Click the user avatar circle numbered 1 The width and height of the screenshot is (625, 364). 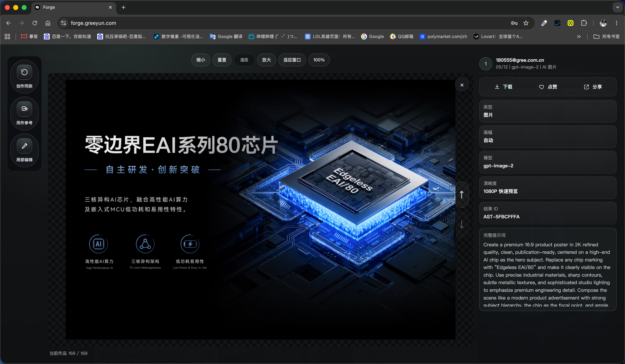pyautogui.click(x=486, y=64)
